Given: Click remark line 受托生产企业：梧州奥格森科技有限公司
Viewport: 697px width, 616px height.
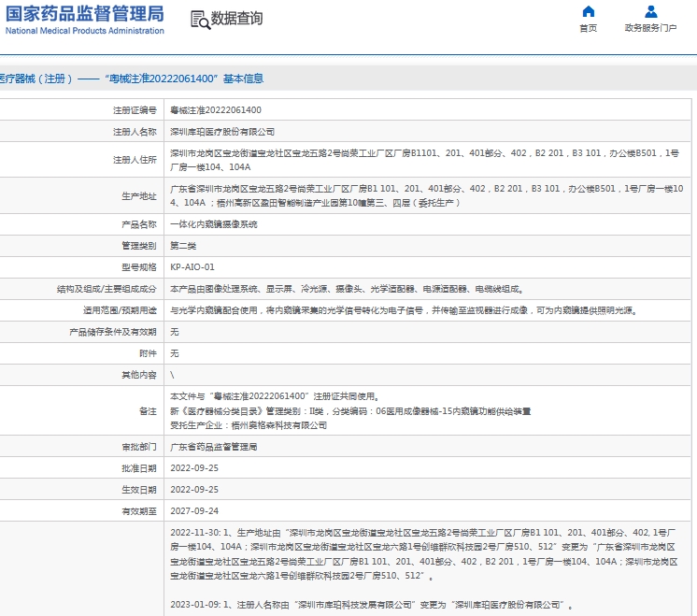Looking at the screenshot, I should click(249, 425).
